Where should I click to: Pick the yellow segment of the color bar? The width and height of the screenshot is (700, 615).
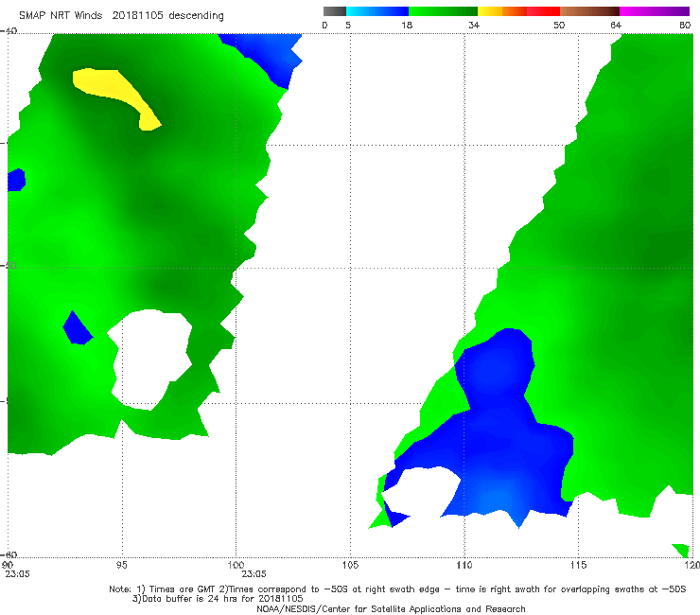pos(490,11)
